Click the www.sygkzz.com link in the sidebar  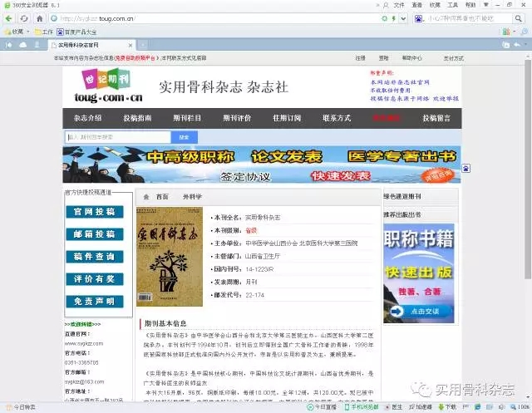click(x=84, y=343)
